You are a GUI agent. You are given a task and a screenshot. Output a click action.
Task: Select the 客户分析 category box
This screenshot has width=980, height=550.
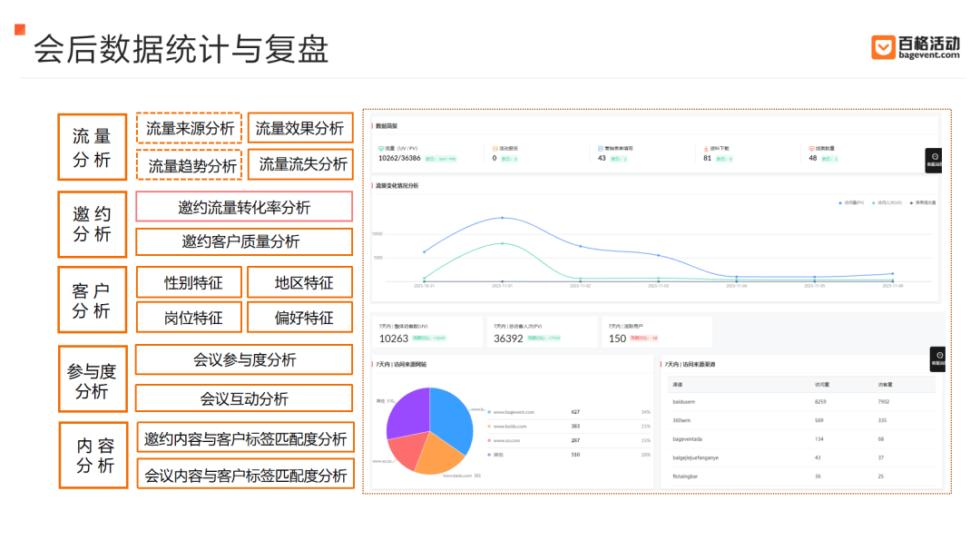[x=93, y=300]
